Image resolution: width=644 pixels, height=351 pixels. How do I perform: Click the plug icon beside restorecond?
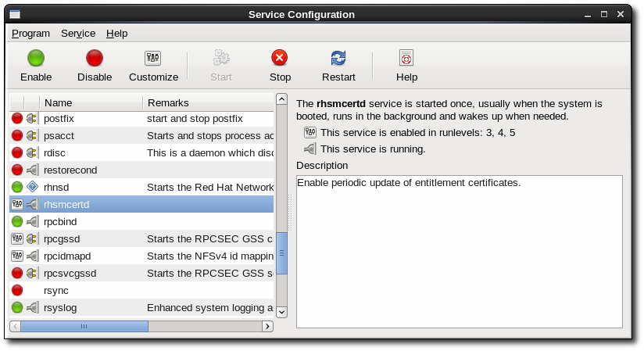[x=33, y=170]
